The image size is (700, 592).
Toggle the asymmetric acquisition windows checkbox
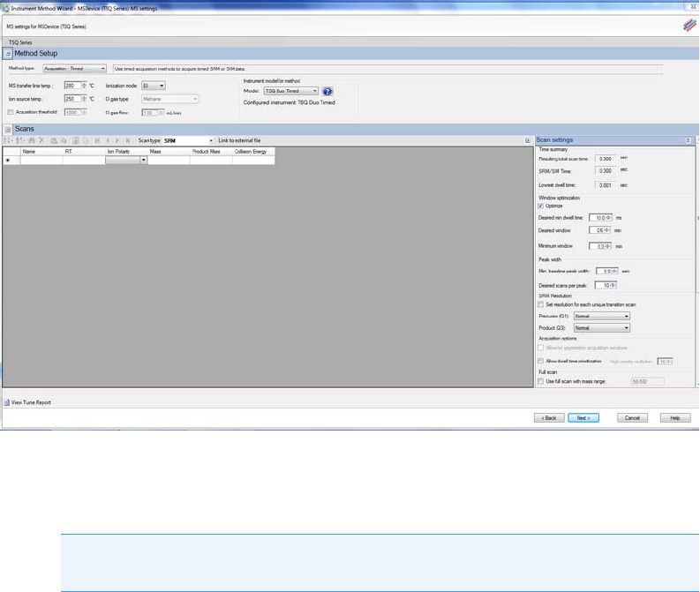tap(540, 348)
